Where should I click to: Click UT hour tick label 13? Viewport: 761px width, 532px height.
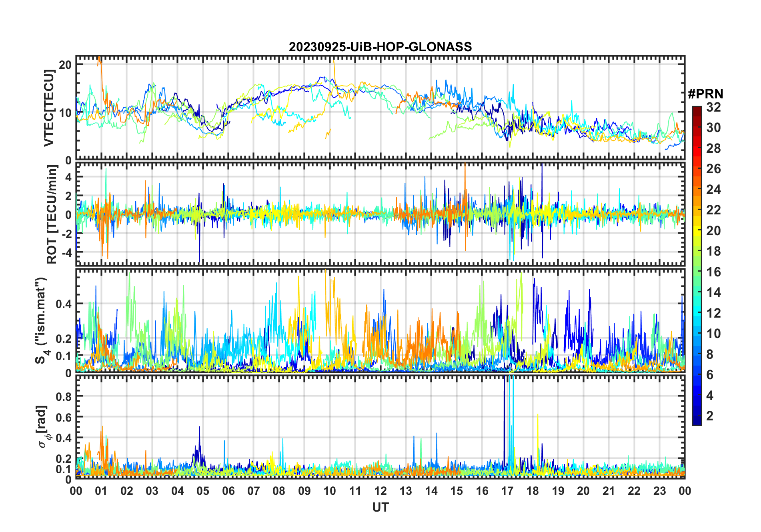pyautogui.click(x=406, y=491)
